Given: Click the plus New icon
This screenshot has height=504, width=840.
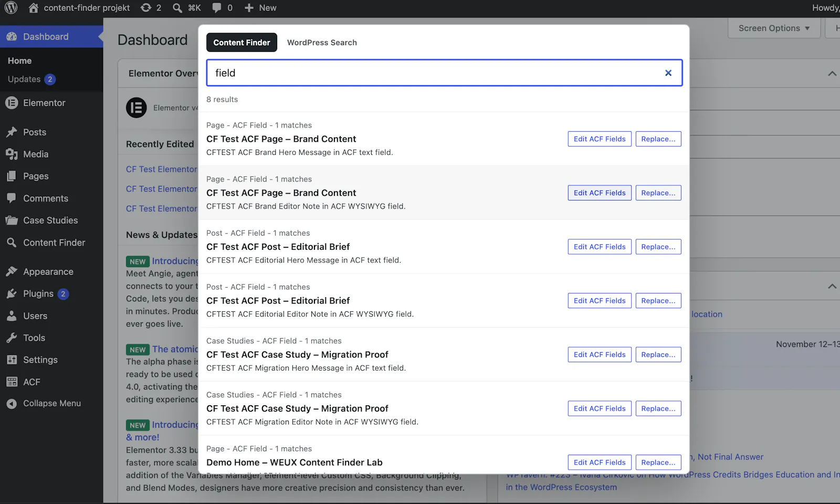Looking at the screenshot, I should coord(249,8).
